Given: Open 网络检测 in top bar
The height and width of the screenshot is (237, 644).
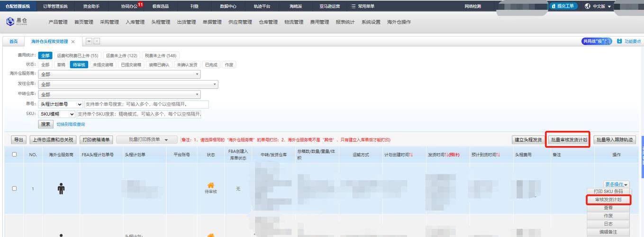Looking at the screenshot, I should click(472, 6).
